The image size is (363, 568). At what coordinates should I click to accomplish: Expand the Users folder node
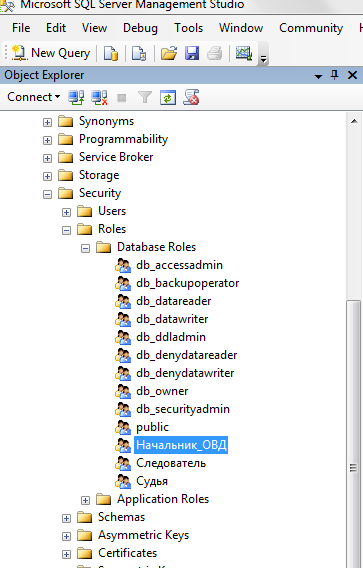(66, 212)
